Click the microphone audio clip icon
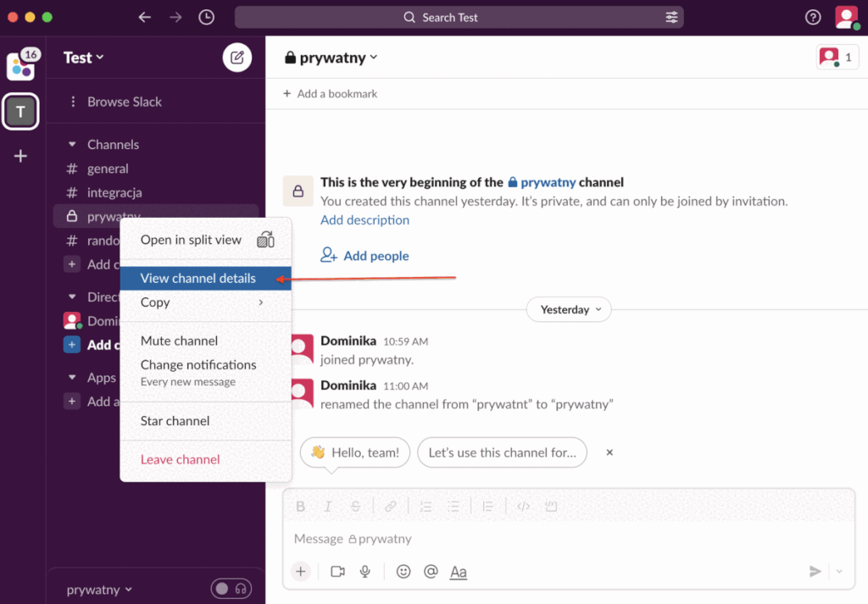This screenshot has height=604, width=868. coord(365,572)
